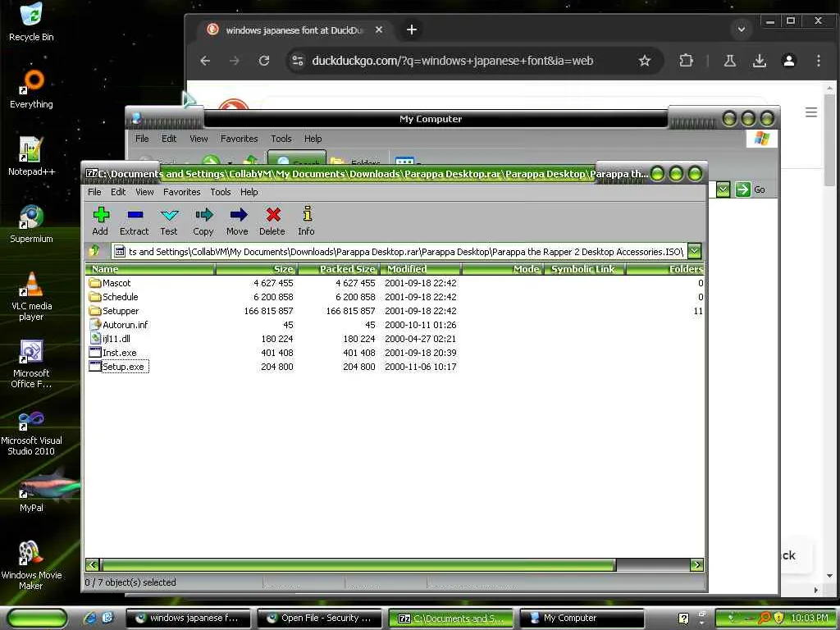The height and width of the screenshot is (630, 840).
Task: Open the 7-Zip Favorites menu
Action: [181, 192]
